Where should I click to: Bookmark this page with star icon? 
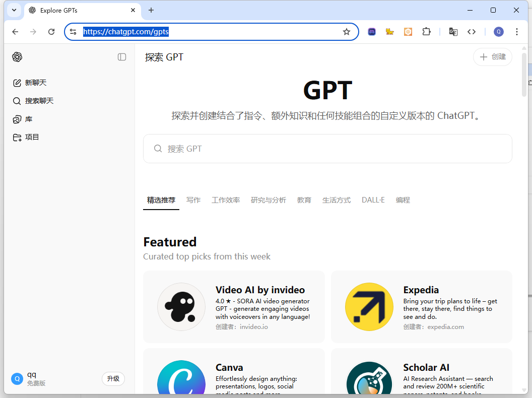point(347,32)
